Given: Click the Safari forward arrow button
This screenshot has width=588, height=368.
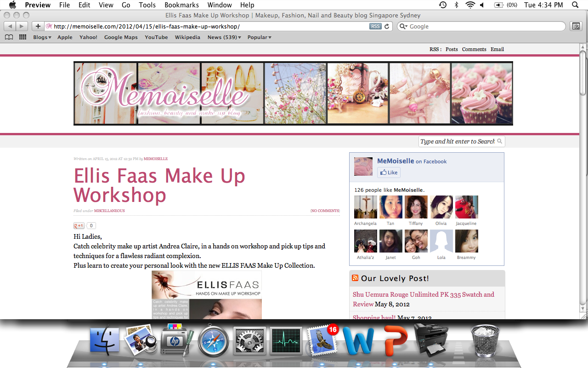Looking at the screenshot, I should point(22,26).
